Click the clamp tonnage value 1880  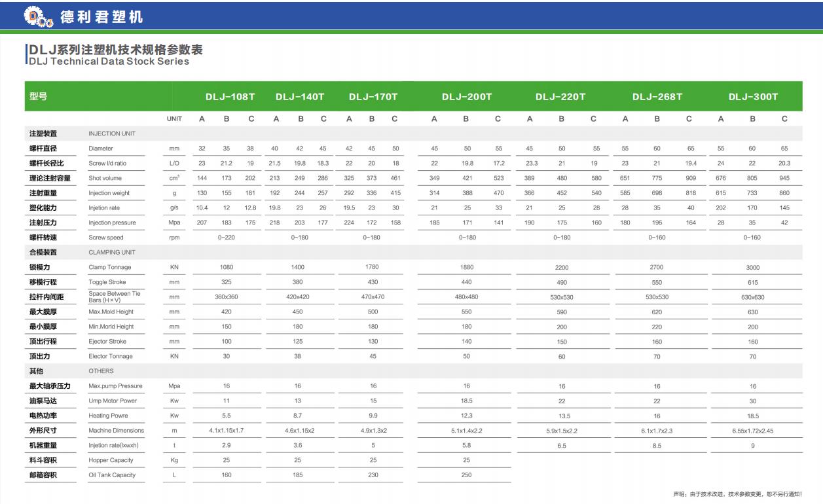tap(466, 267)
